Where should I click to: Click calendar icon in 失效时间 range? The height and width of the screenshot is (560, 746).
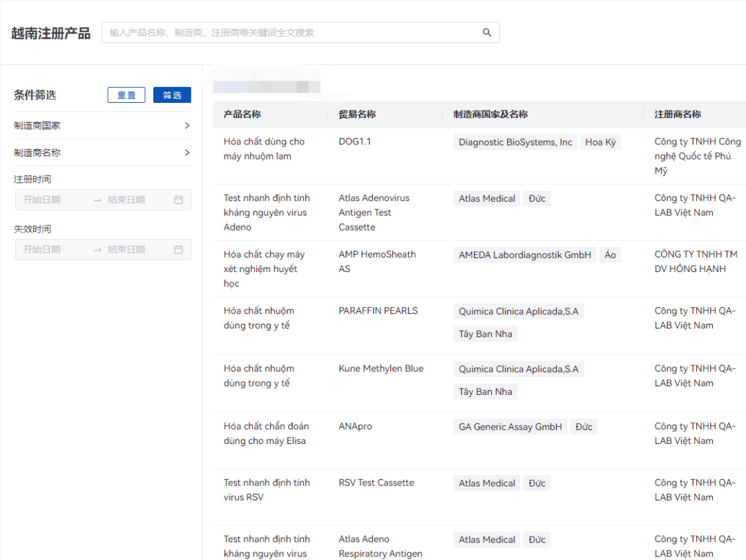click(178, 250)
